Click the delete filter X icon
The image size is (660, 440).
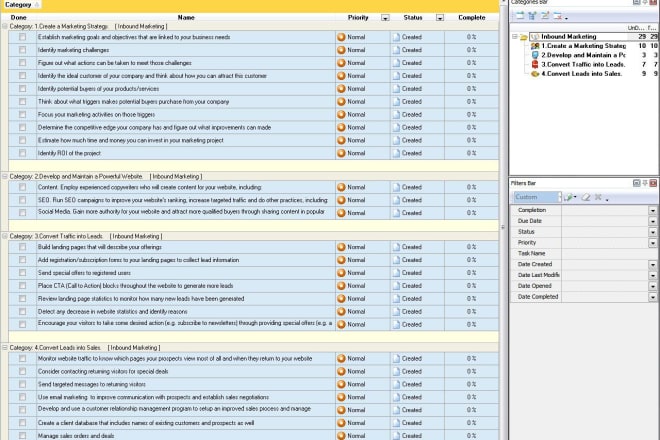598,197
